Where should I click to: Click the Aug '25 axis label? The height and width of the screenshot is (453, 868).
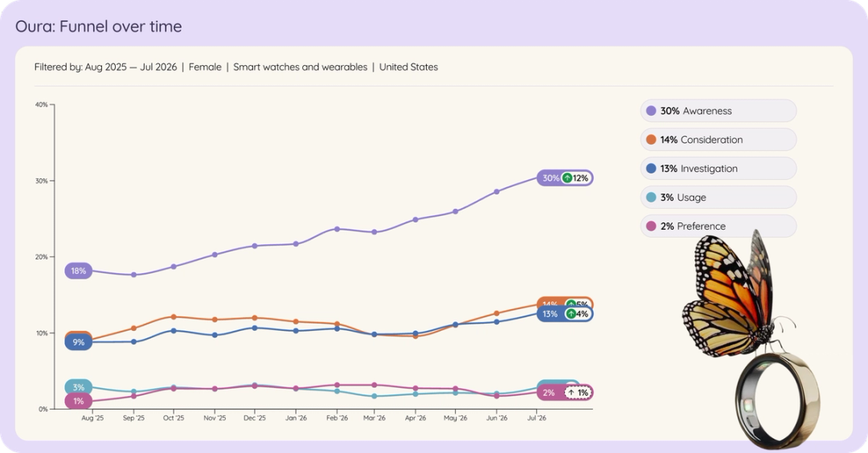click(x=92, y=418)
